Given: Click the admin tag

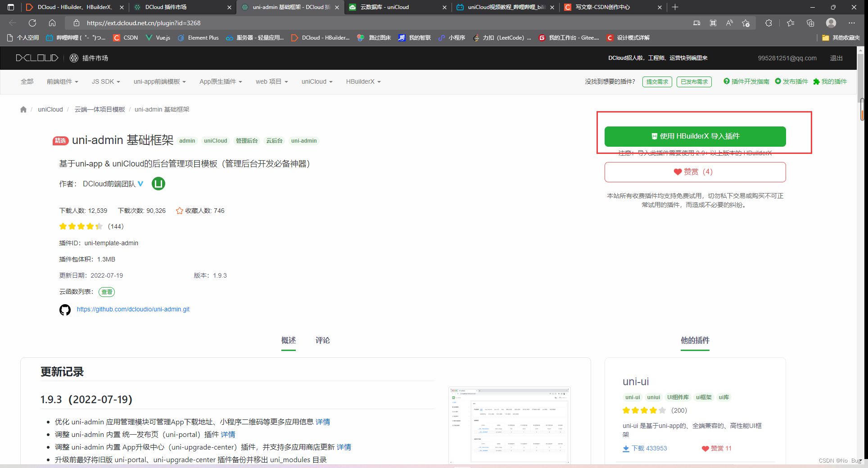Looking at the screenshot, I should 187,141.
